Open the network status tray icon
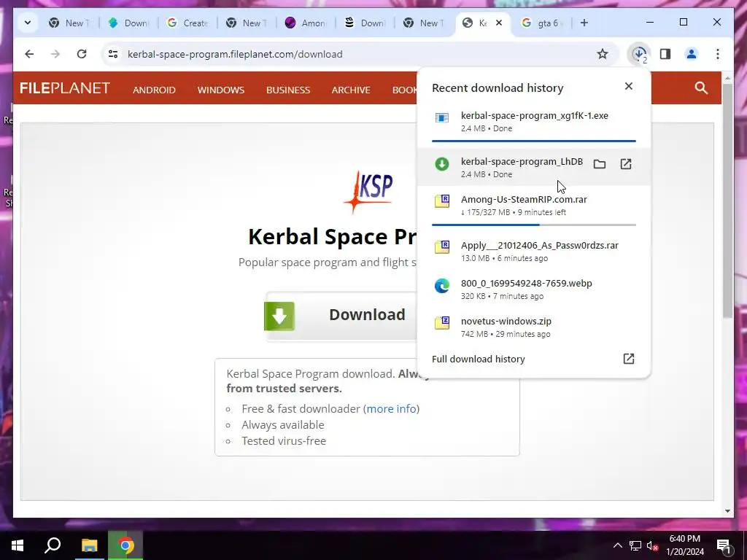This screenshot has height=560, width=747. click(635, 545)
